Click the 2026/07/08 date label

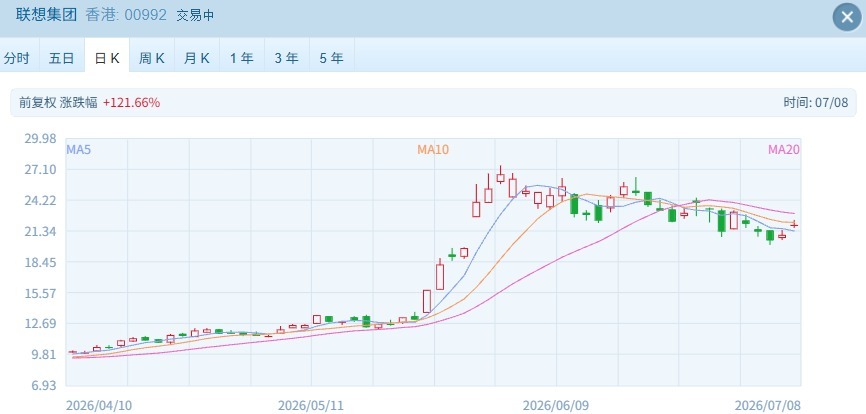coord(768,406)
